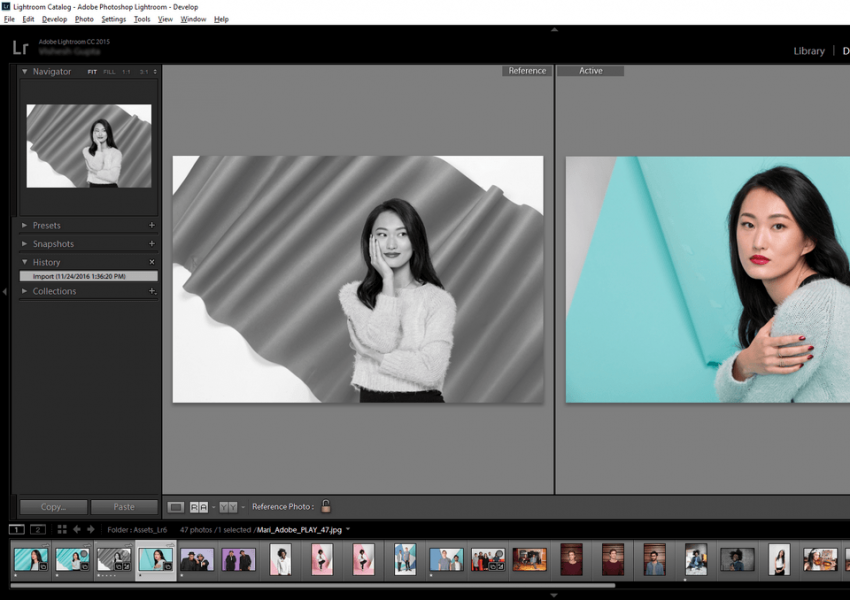Open the filmstrip grid view icon
The image size is (850, 600).
(x=62, y=529)
